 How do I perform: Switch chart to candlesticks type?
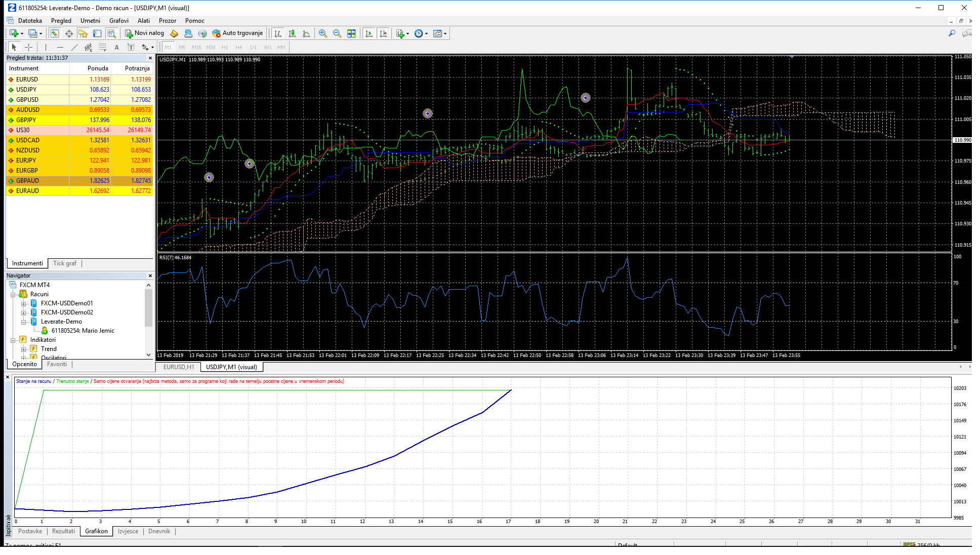pyautogui.click(x=292, y=33)
